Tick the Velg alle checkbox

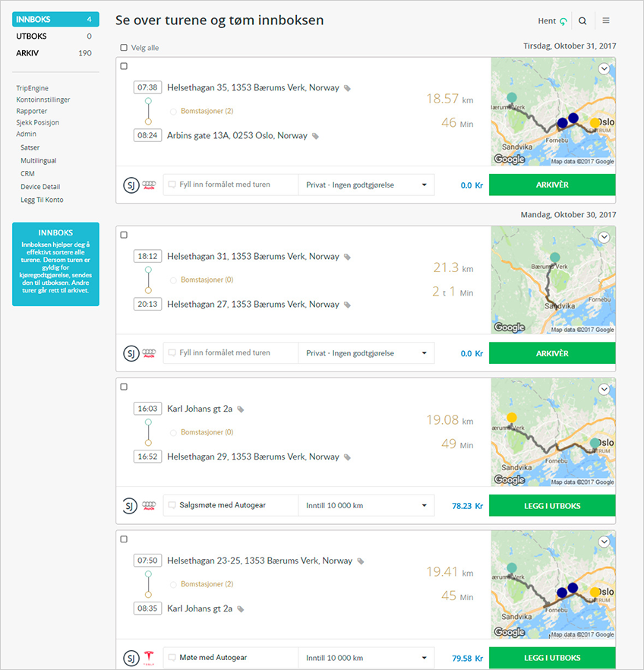click(x=124, y=48)
